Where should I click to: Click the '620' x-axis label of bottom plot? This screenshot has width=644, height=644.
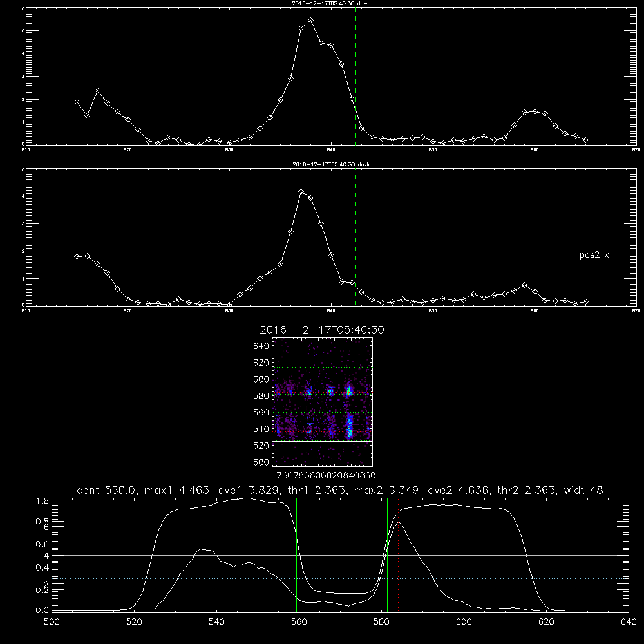pyautogui.click(x=547, y=622)
